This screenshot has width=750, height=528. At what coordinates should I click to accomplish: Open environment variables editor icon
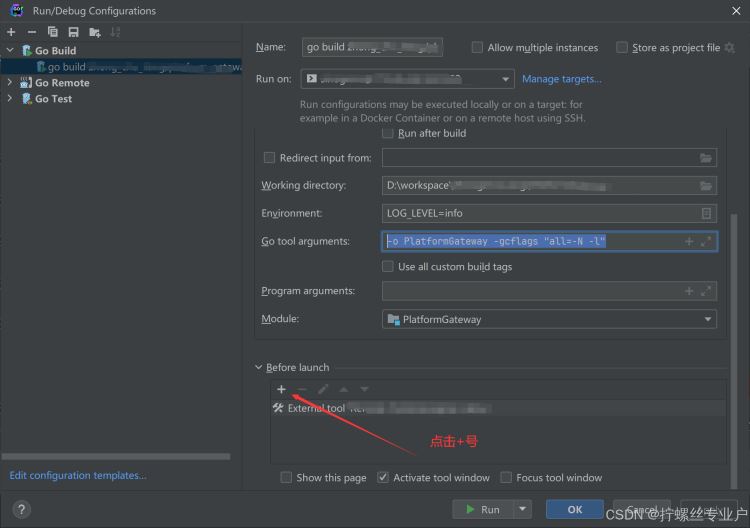(706, 213)
